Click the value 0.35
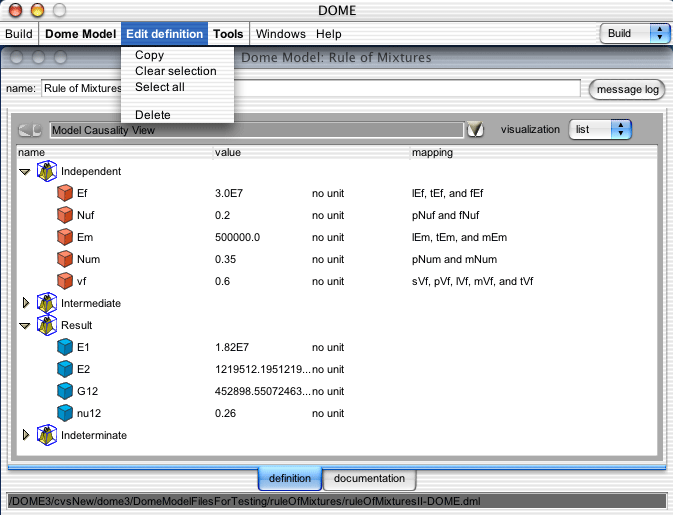This screenshot has width=673, height=515. (225, 259)
